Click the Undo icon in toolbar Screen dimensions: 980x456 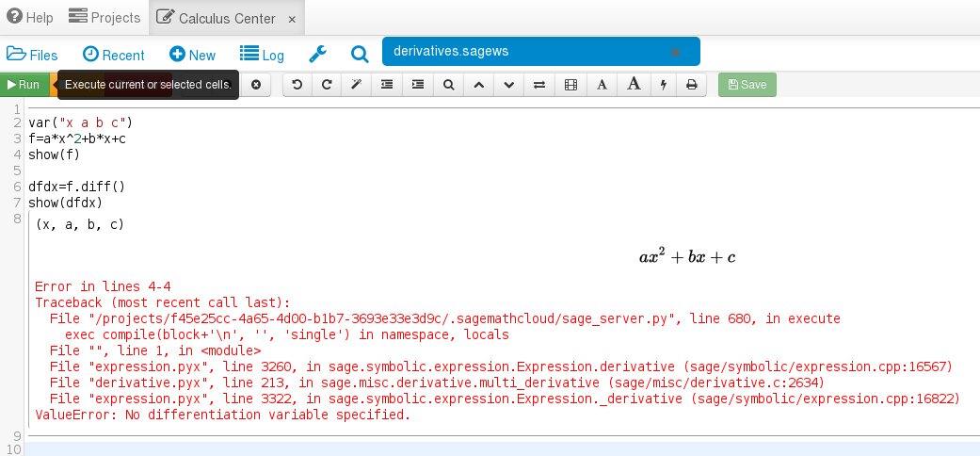tap(297, 85)
